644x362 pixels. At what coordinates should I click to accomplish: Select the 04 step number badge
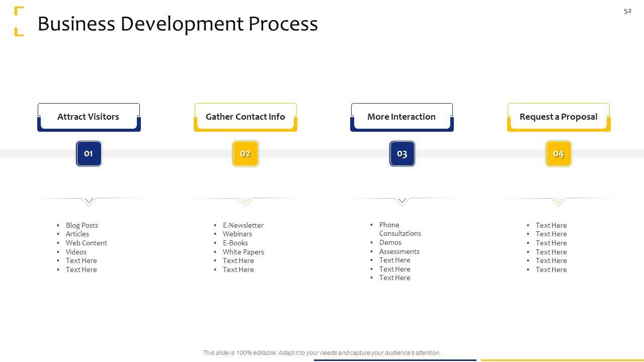coord(558,153)
